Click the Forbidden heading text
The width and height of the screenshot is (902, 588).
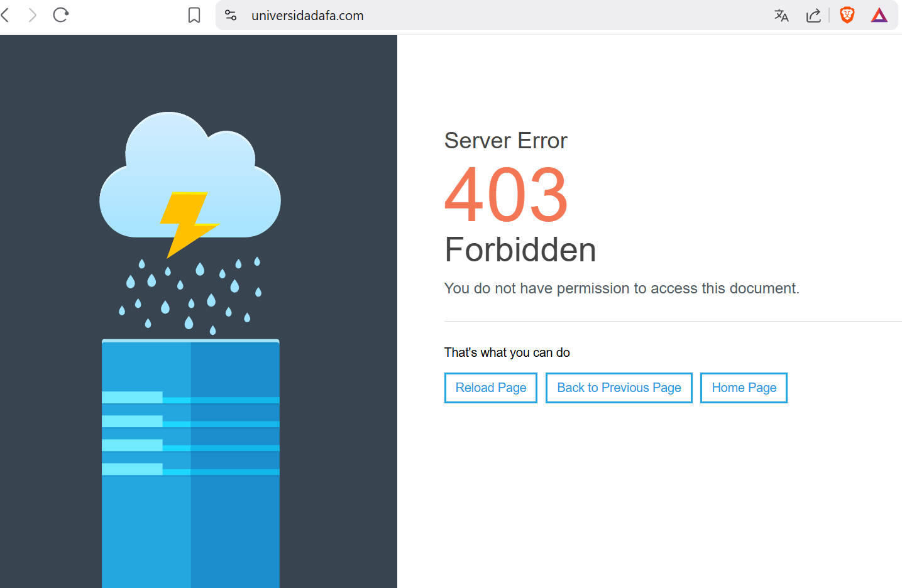pos(520,250)
